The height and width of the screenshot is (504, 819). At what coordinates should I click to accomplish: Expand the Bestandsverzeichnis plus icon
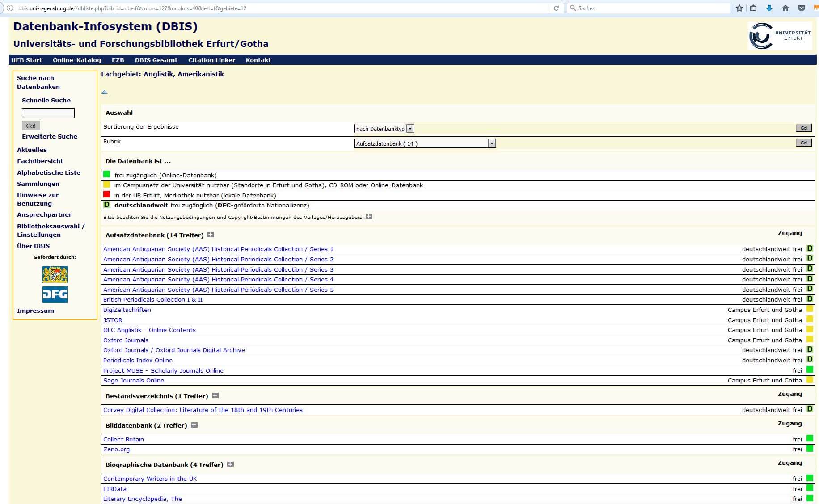[215, 395]
